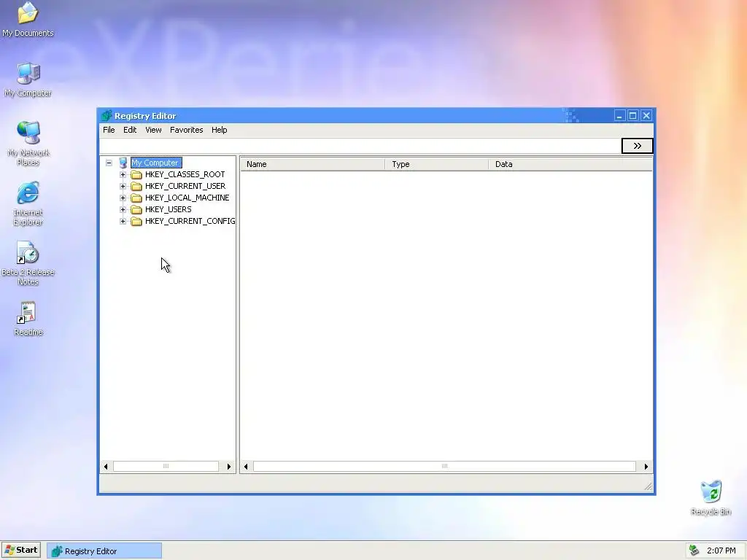Open the View menu
747x560 pixels.
tap(153, 130)
